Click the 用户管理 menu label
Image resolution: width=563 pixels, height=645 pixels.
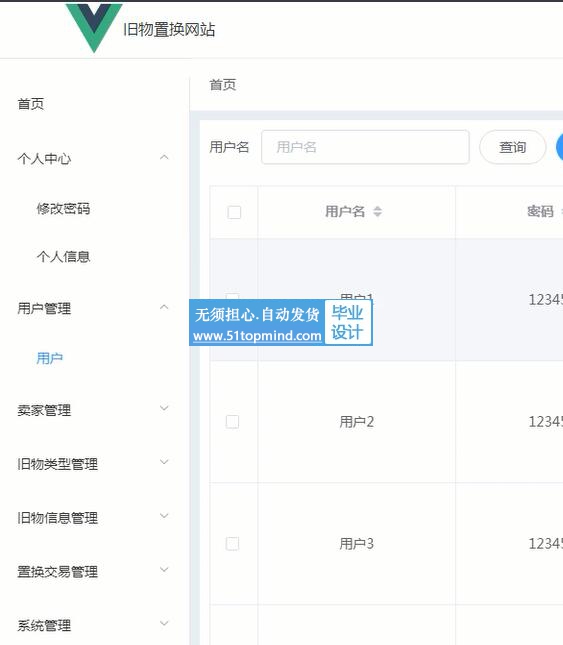[44, 309]
